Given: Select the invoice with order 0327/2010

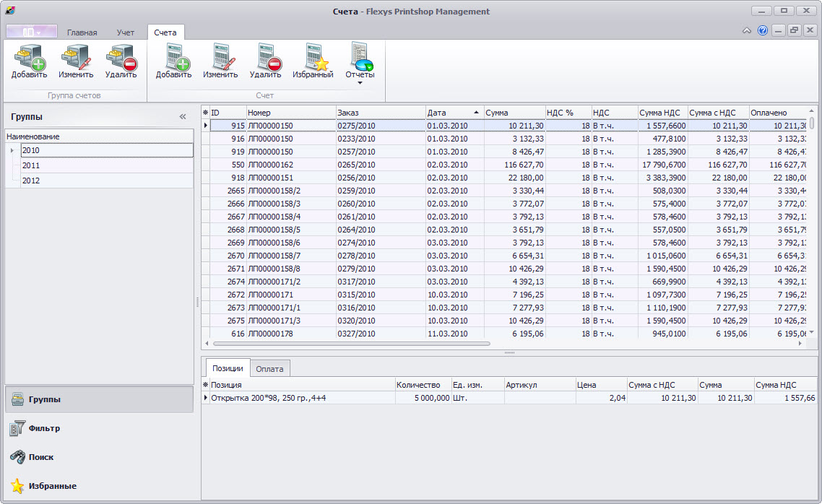Looking at the screenshot, I should [509, 334].
